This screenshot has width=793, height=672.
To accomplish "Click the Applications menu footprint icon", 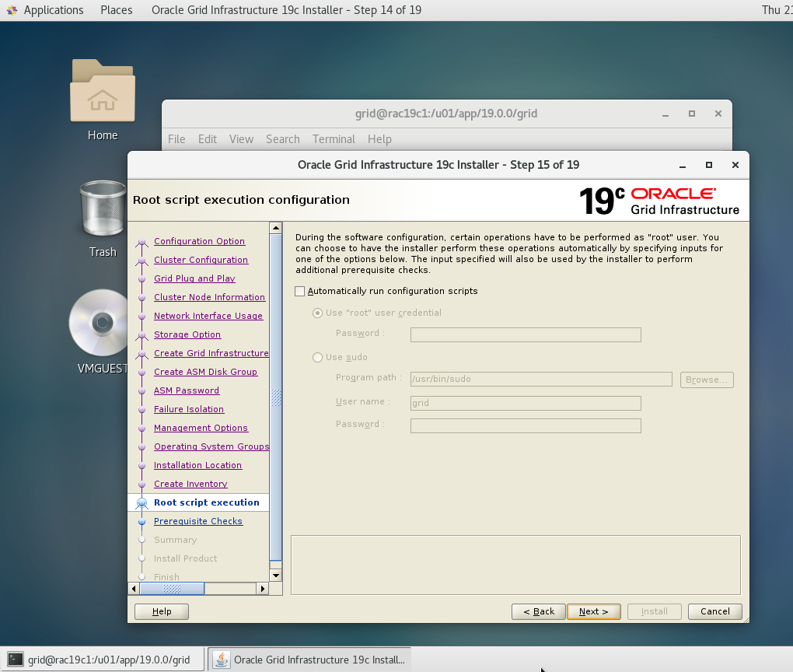I will 12,10.
